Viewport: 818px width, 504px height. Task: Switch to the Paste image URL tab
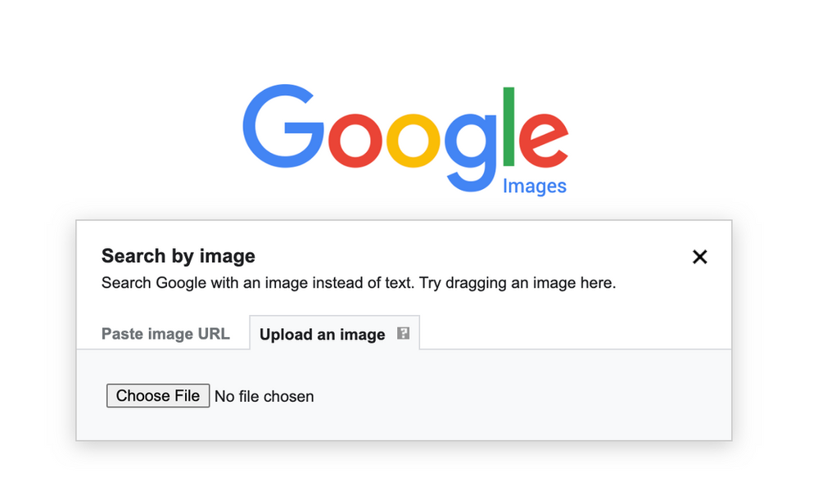tap(165, 334)
